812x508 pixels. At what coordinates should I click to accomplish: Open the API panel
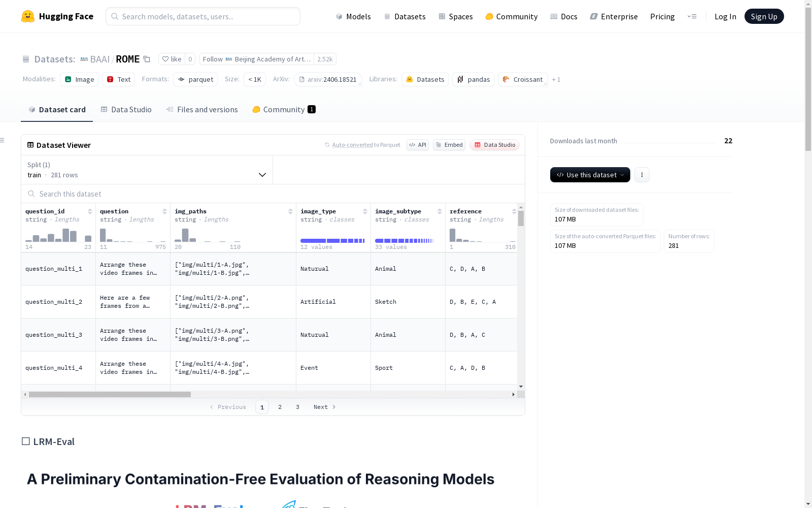(418, 145)
